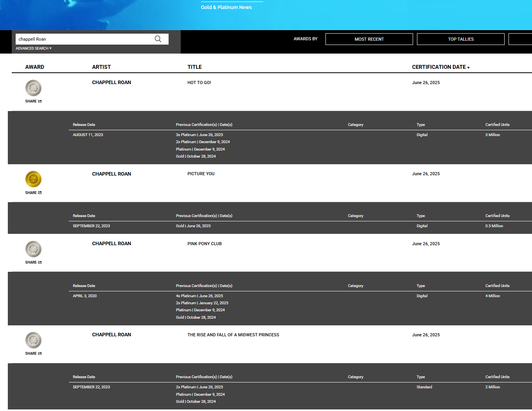Click the Artist column header

(101, 67)
